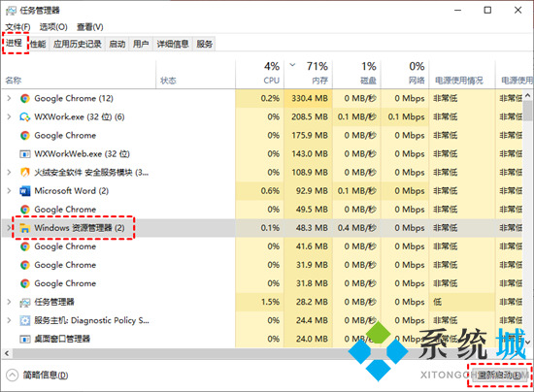534x392 pixels.
Task: Click the Windows 资源管理器 folder icon
Action: tap(24, 228)
